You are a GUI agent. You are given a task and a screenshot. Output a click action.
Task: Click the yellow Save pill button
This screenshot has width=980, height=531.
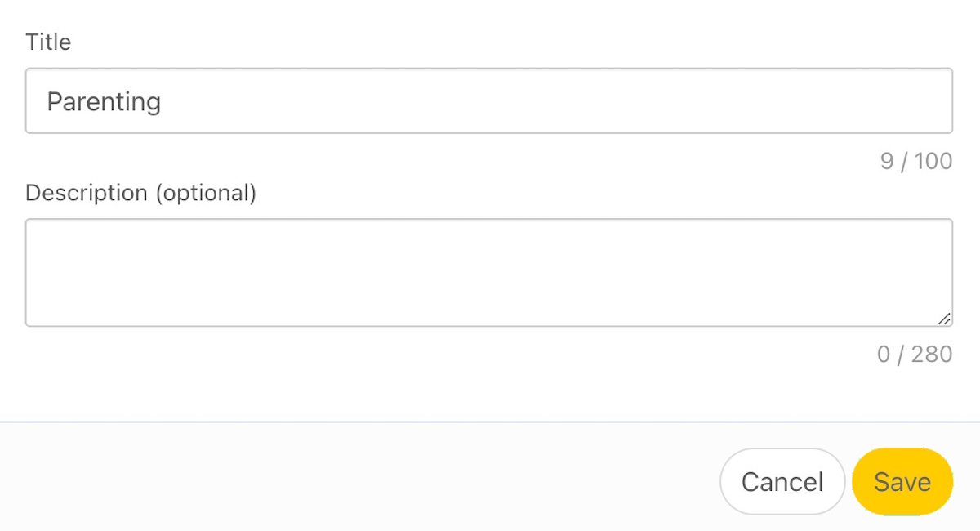[x=902, y=482]
